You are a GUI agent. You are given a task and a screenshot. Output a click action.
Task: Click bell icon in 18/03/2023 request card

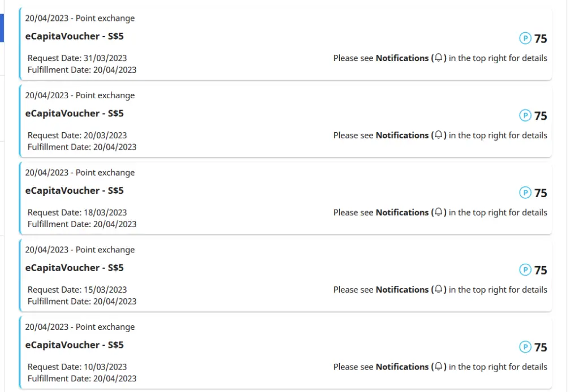tap(438, 212)
